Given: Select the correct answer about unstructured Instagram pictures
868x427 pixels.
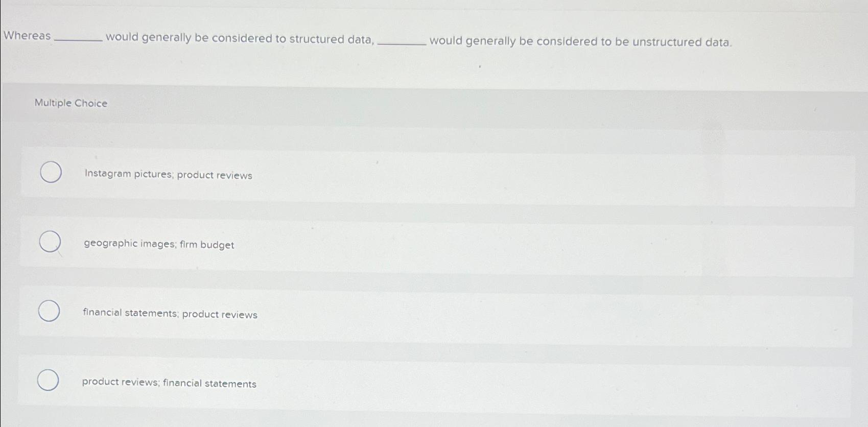Looking at the screenshot, I should [168, 175].
